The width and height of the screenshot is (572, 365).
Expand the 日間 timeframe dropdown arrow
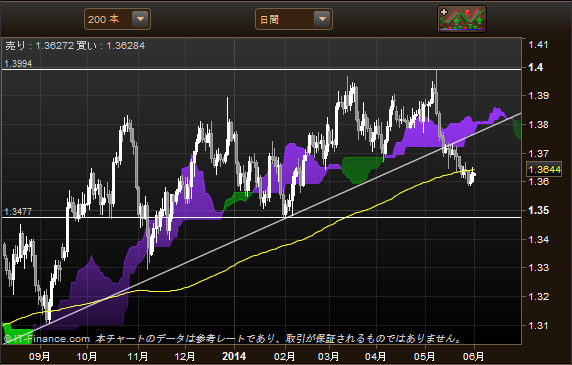tap(322, 19)
